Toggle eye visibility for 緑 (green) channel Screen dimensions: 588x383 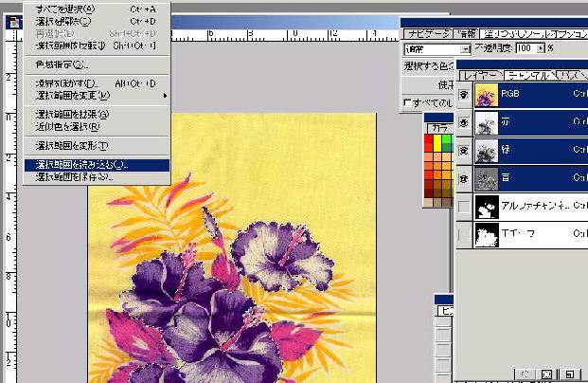pyautogui.click(x=464, y=150)
